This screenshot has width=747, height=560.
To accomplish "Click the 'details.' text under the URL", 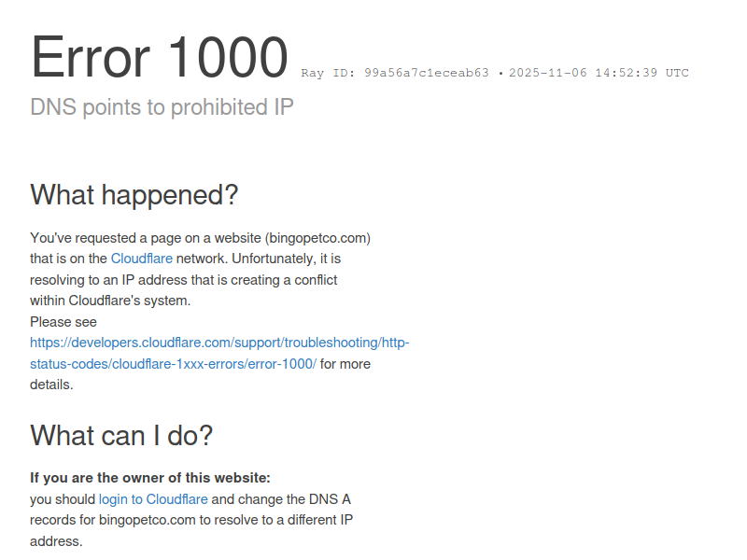I will [x=51, y=385].
